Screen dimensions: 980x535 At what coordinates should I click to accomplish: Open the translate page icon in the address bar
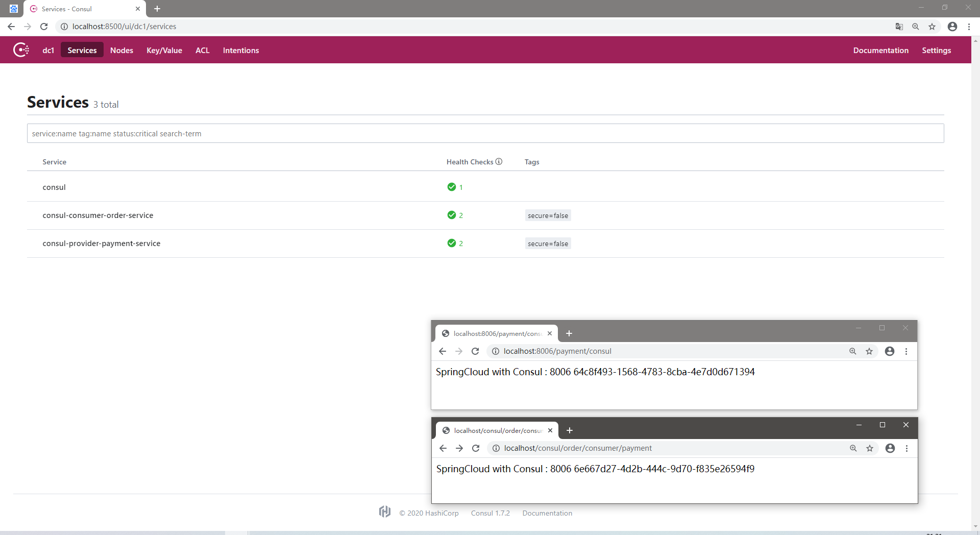point(899,27)
